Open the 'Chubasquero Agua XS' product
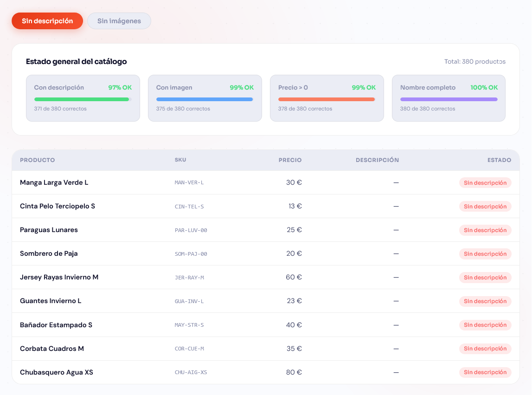Image resolution: width=532 pixels, height=395 pixels. (57, 372)
